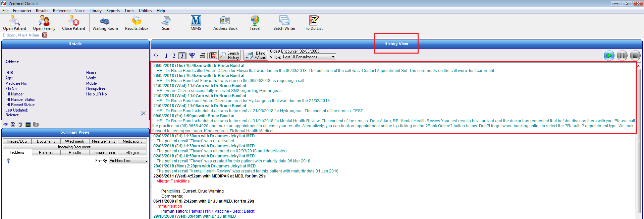Screen dimensions: 644x219
Task: Toggle history detail level 3
Action: [182, 56]
